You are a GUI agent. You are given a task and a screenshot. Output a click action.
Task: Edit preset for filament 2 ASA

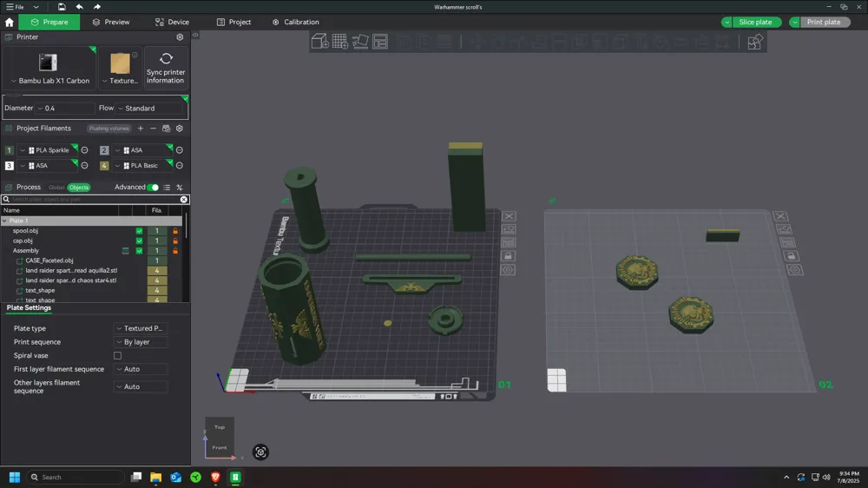click(x=180, y=150)
